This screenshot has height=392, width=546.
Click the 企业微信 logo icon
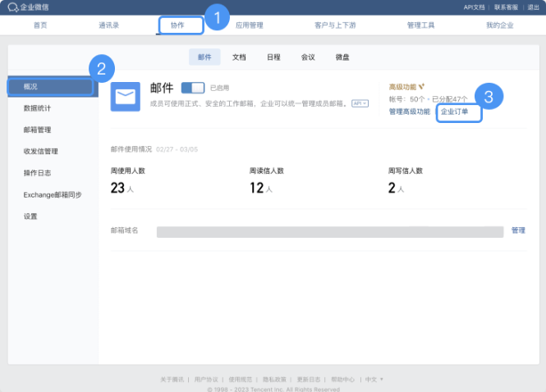pos(12,7)
